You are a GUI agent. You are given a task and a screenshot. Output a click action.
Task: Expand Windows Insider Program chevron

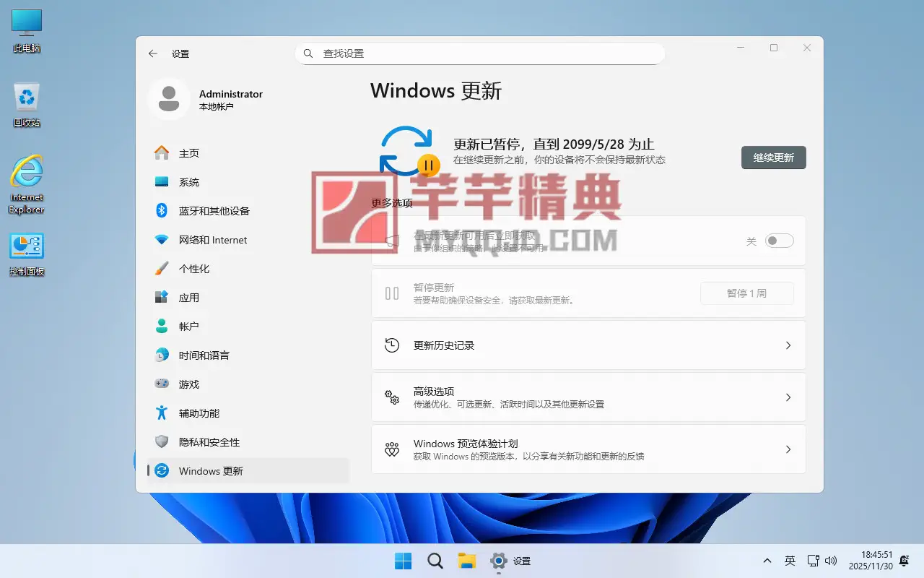tap(788, 449)
